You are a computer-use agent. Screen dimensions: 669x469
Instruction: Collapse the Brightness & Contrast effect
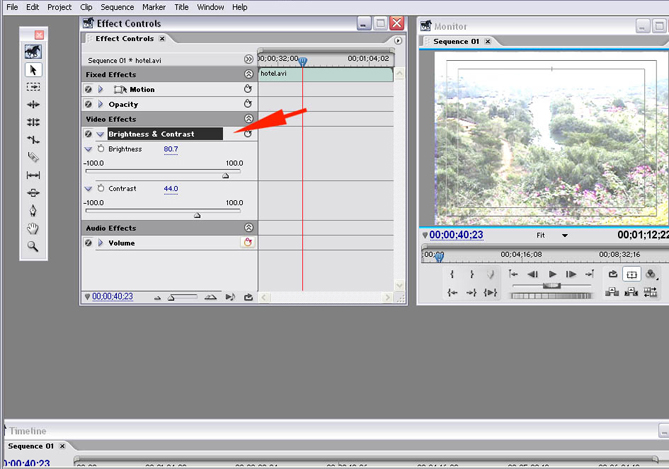(x=100, y=134)
